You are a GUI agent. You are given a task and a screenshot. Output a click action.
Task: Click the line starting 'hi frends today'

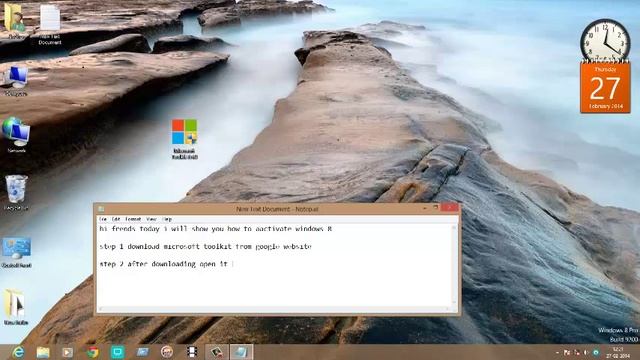pos(216,229)
